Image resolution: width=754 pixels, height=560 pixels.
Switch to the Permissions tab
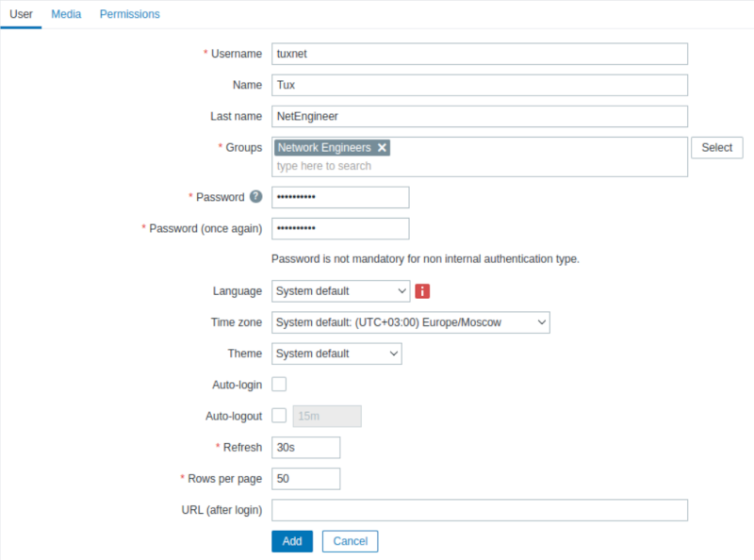[x=130, y=14]
